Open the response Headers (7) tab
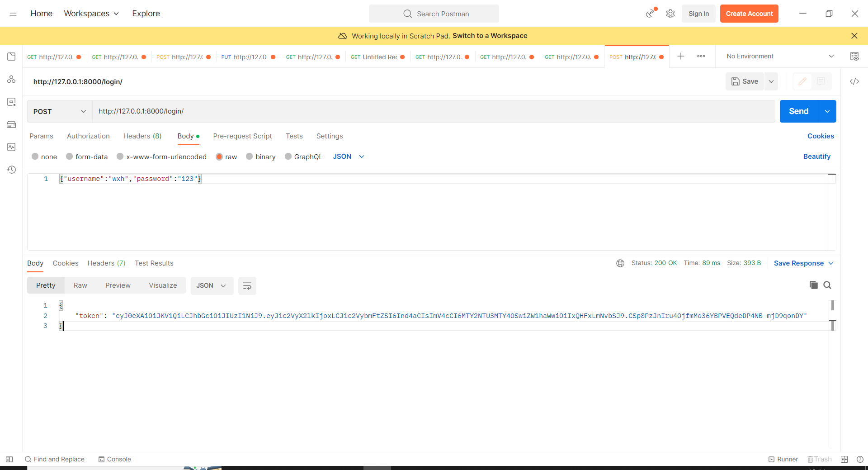Viewport: 868px width, 470px height. (x=106, y=263)
